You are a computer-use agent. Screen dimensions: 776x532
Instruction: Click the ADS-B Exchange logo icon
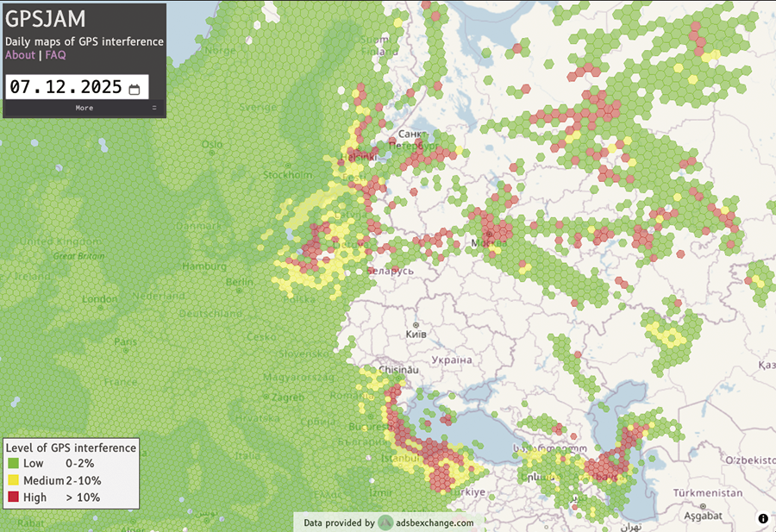pos(385,523)
